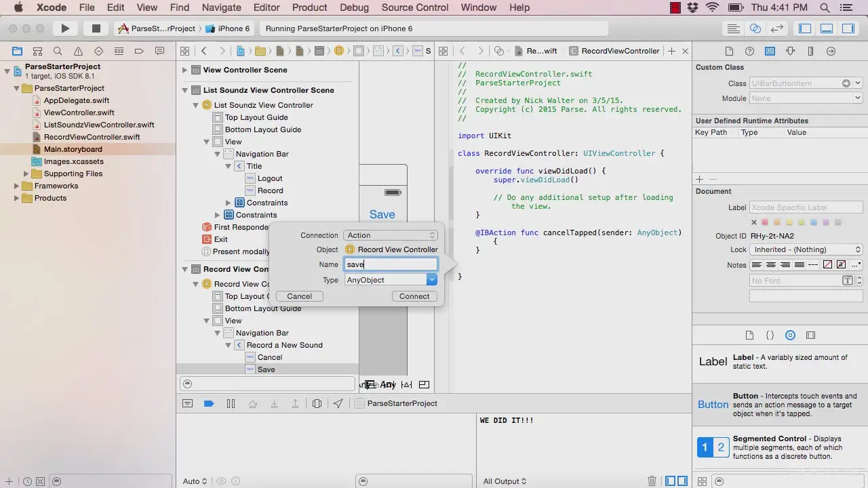Open the Debug menu

click(x=355, y=7)
